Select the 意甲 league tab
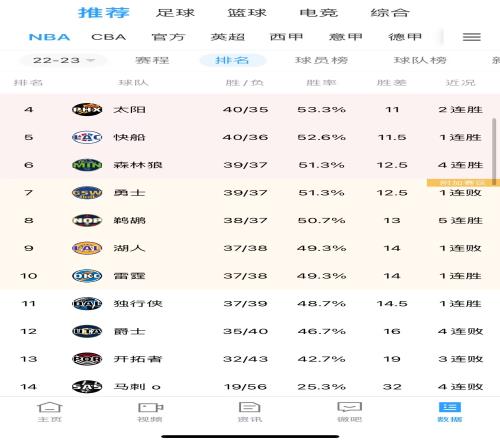This screenshot has width=500, height=440. (x=346, y=37)
